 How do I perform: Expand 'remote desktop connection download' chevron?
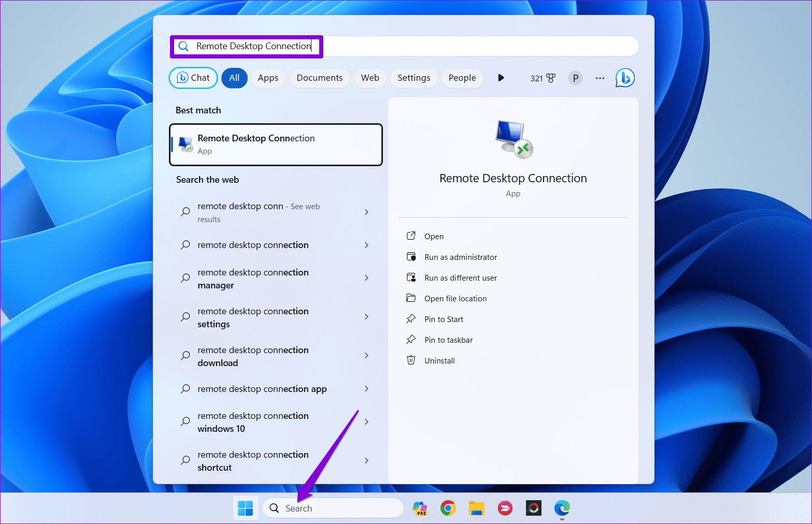[366, 356]
